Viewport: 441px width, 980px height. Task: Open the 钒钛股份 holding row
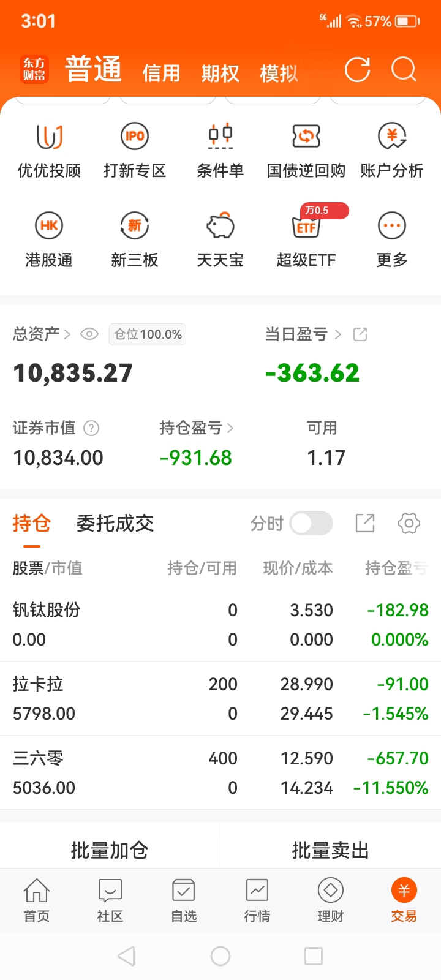click(x=221, y=624)
